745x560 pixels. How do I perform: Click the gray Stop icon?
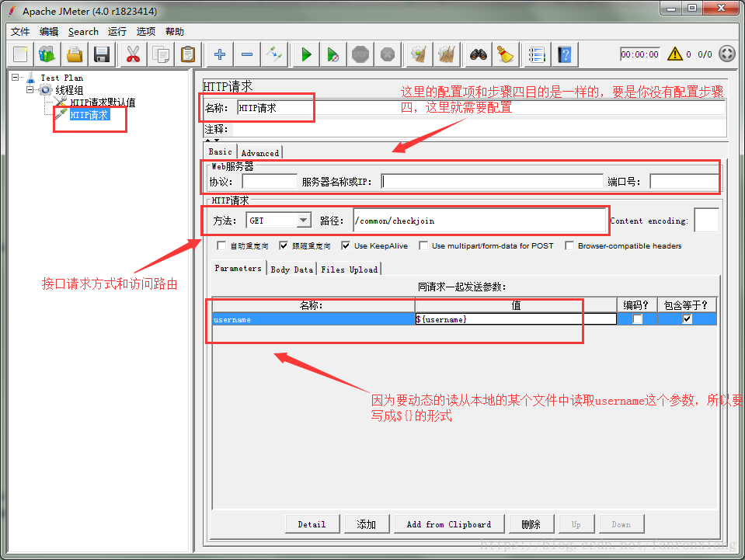[360, 54]
